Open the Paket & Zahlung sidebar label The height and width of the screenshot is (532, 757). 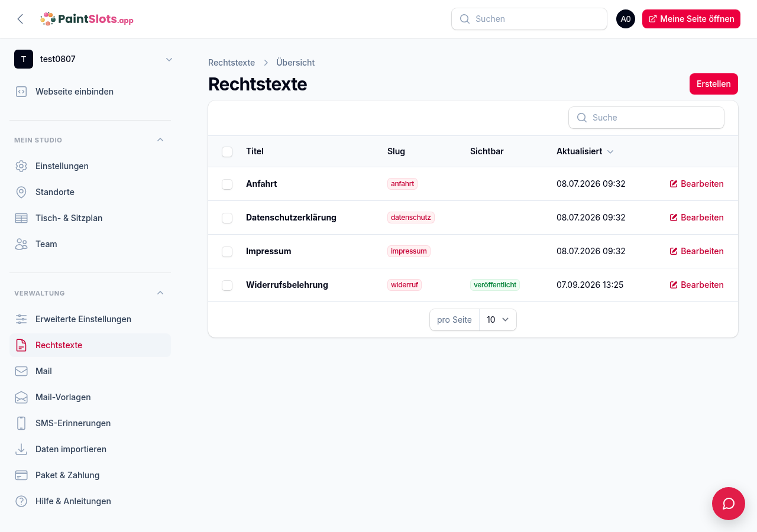[x=67, y=475]
